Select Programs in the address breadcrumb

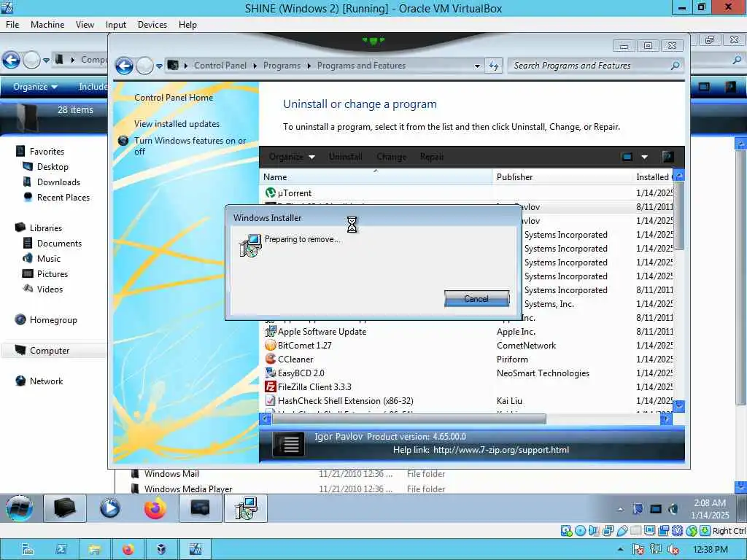282,66
